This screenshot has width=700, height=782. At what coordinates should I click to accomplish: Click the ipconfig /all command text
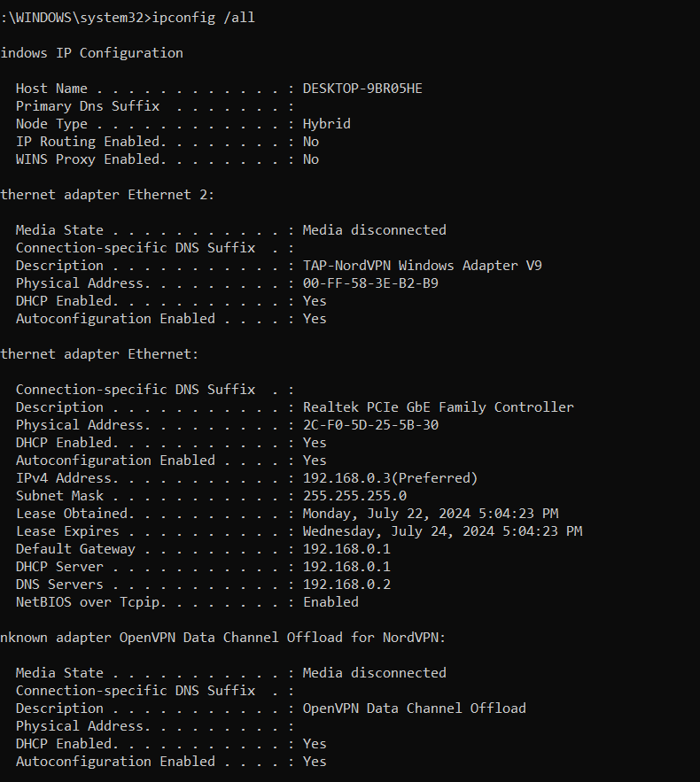coord(204,18)
